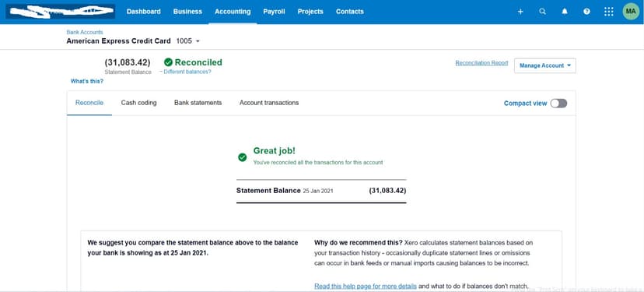Image resolution: width=644 pixels, height=292 pixels.
Task: Open the Payroll menu
Action: (x=274, y=12)
